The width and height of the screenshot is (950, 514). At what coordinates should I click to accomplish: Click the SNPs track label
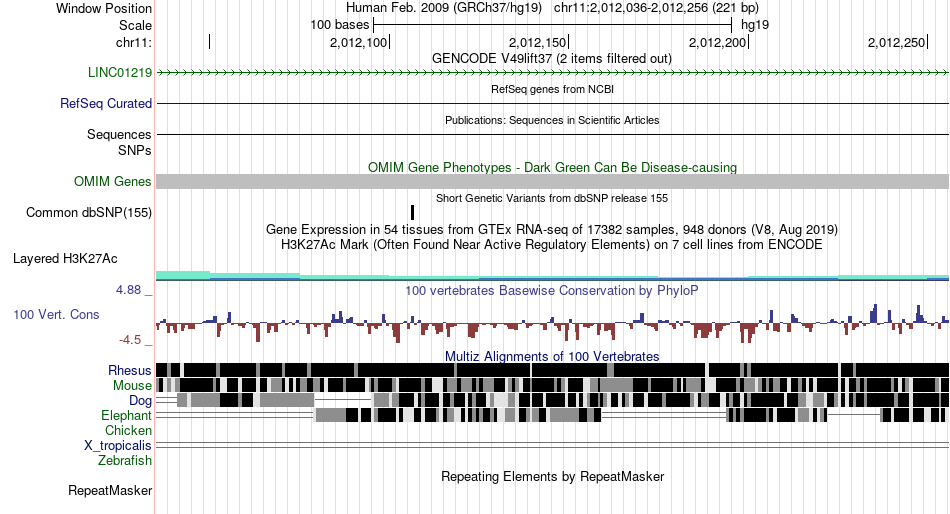[x=135, y=150]
